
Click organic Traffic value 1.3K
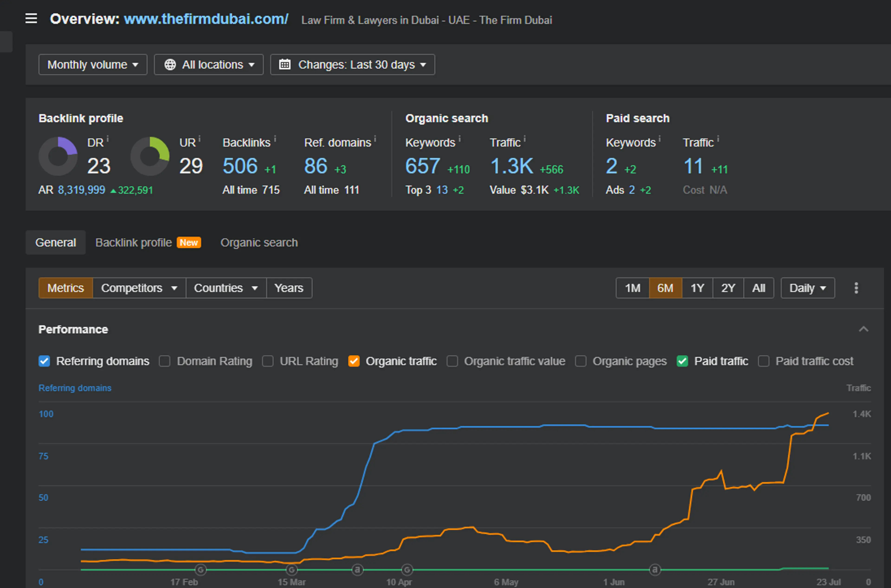tap(512, 166)
